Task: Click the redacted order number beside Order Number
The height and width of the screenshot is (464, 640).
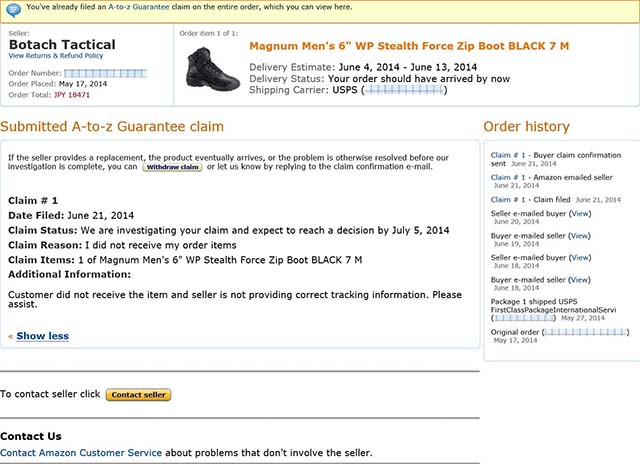Action: tap(105, 73)
